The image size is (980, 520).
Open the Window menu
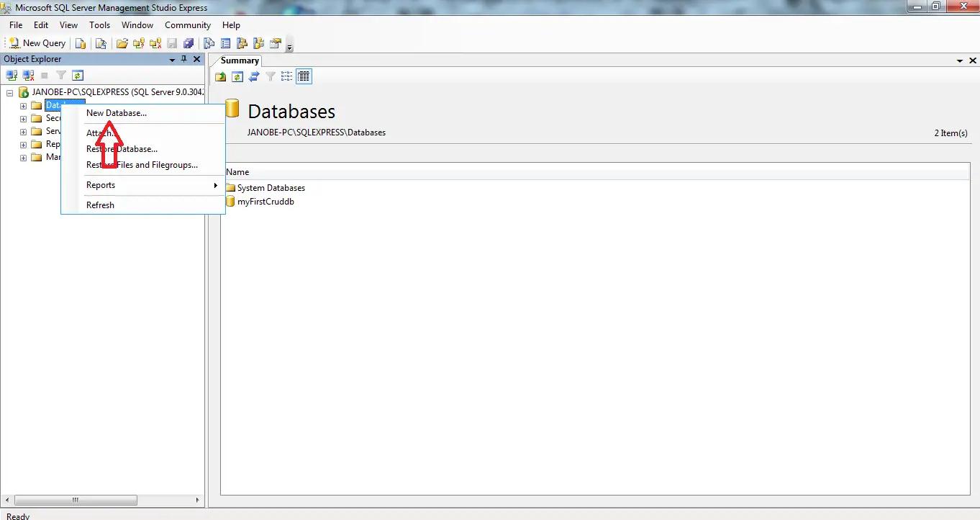point(137,25)
